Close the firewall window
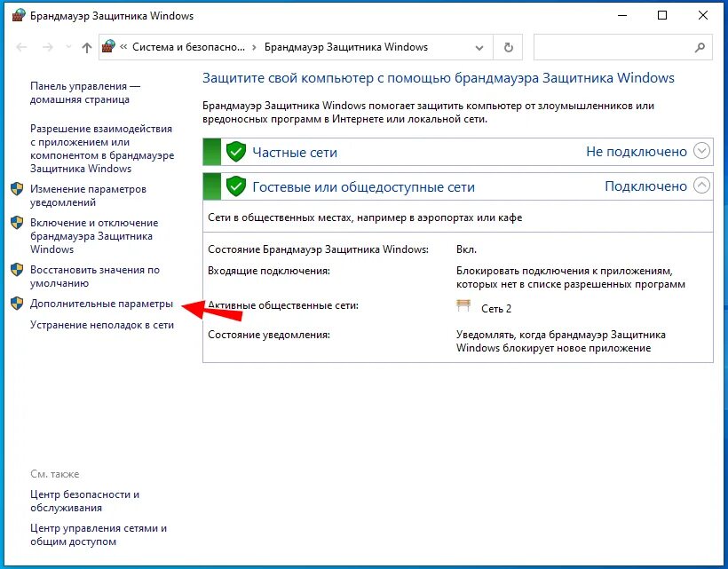The width and height of the screenshot is (728, 569). click(x=703, y=15)
